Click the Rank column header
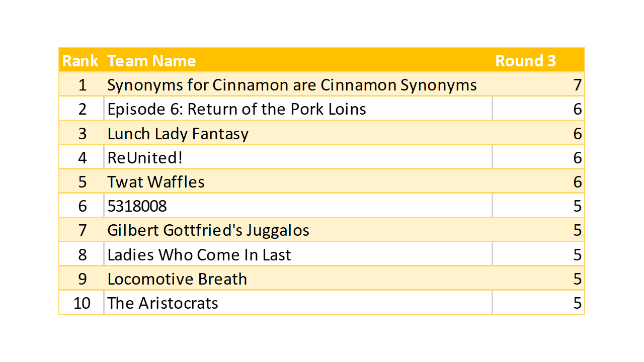This screenshot has width=644, height=362. pyautogui.click(x=80, y=61)
